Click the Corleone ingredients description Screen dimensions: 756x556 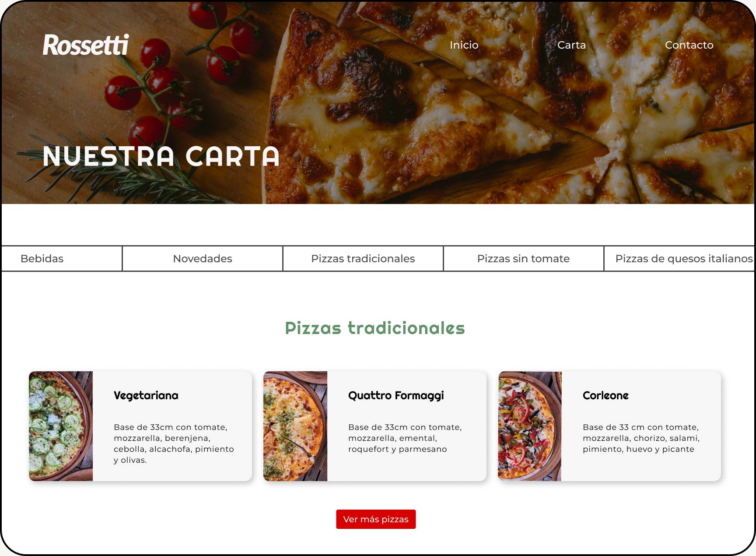[641, 438]
